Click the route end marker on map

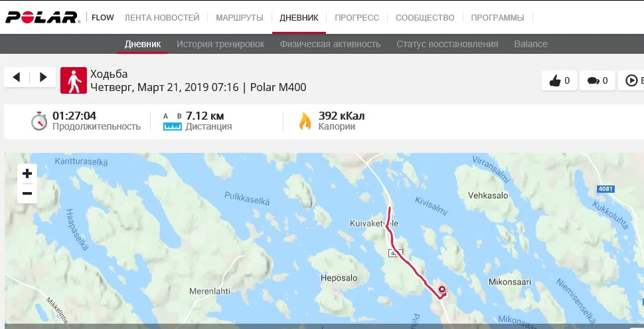click(x=442, y=290)
